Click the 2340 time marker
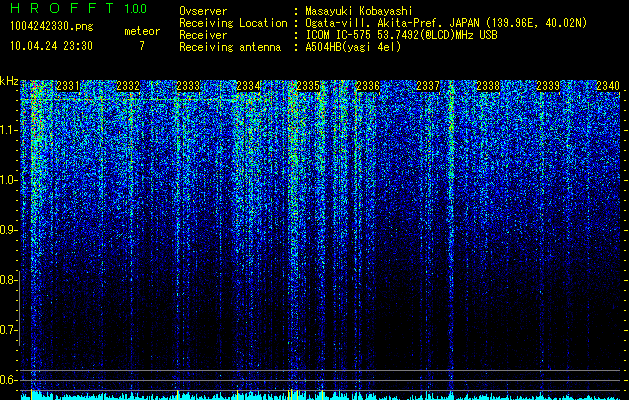The image size is (629, 400). coord(608,86)
